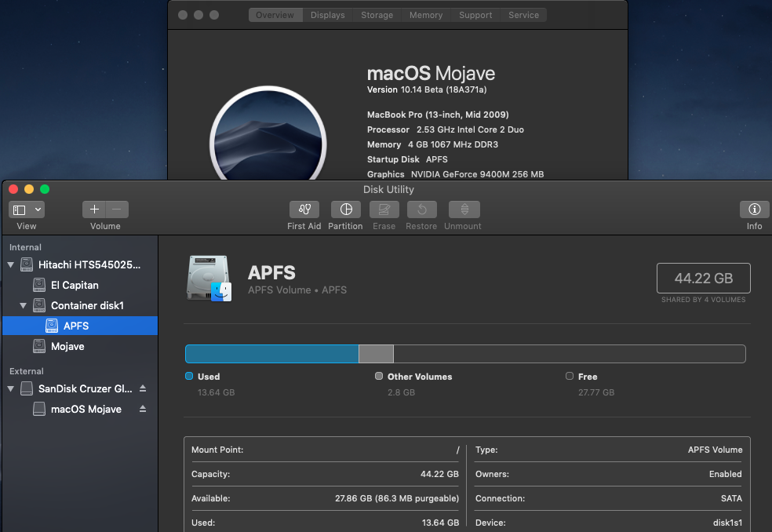Image resolution: width=772 pixels, height=532 pixels.
Task: Add a volume with the plus button
Action: pos(94,210)
